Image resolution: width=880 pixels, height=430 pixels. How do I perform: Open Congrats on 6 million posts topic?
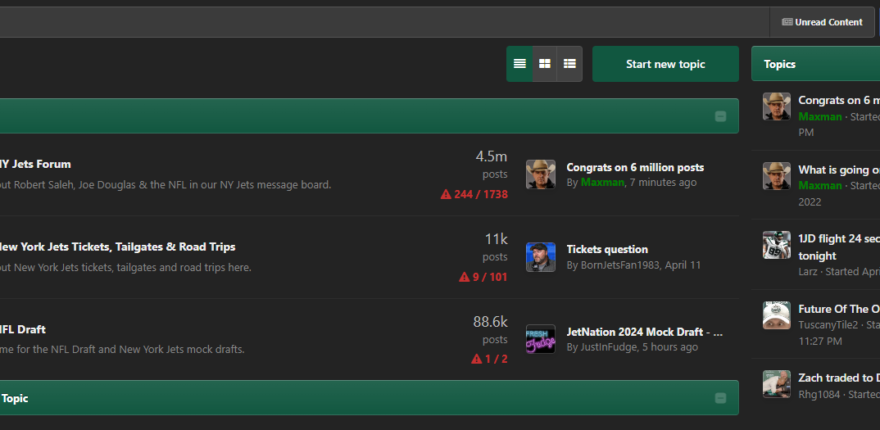[x=635, y=167]
